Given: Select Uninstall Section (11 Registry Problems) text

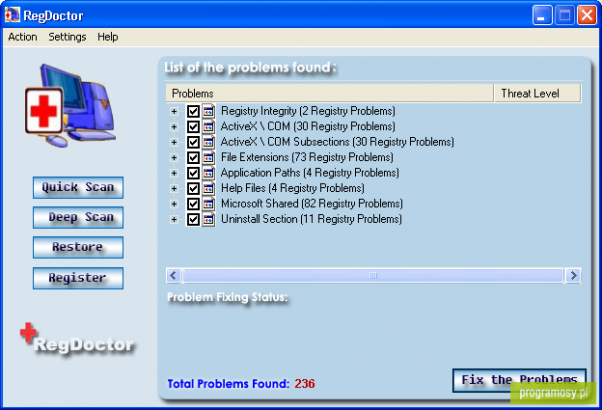Looking at the screenshot, I should point(311,219).
